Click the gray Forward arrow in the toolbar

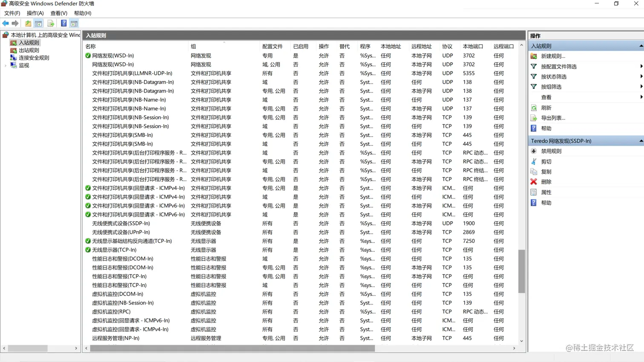(15, 23)
